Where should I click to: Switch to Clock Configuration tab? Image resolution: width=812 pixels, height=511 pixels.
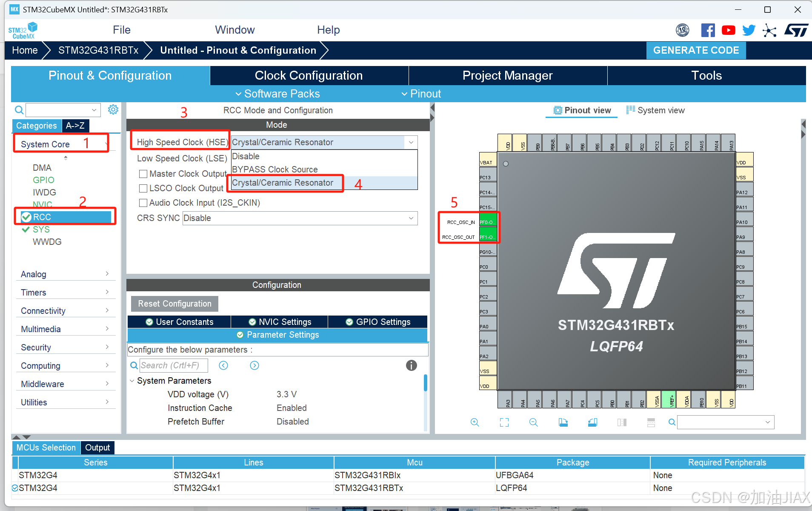click(x=309, y=75)
